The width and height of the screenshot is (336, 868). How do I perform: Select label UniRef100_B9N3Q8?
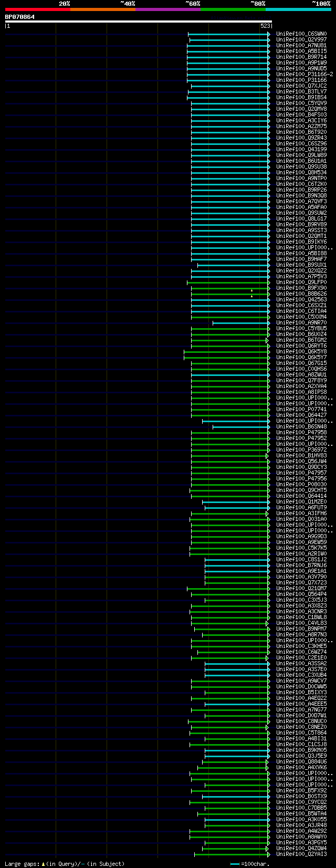point(301,196)
